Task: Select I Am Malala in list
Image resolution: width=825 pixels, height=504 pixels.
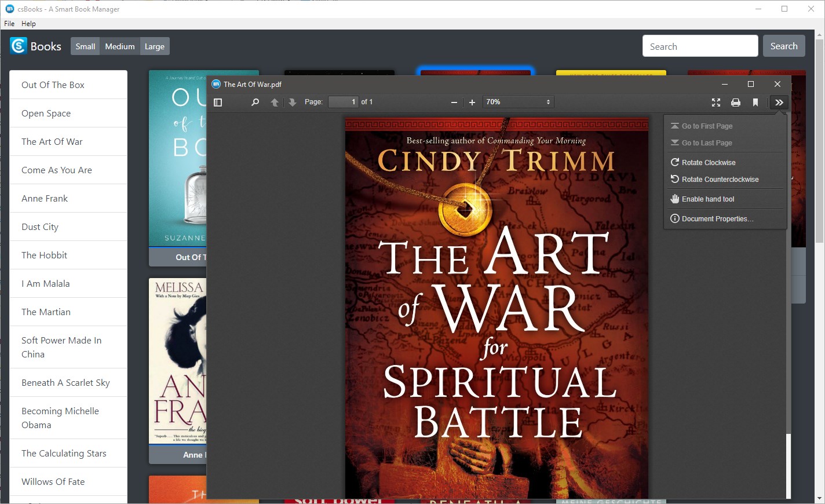Action: (68, 284)
